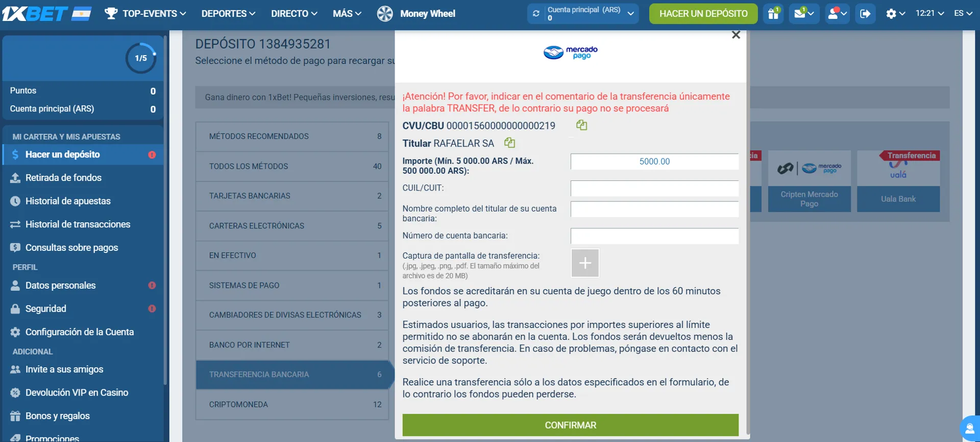Open Money Wheel game
Screen dimensions: 980x442
pos(416,14)
